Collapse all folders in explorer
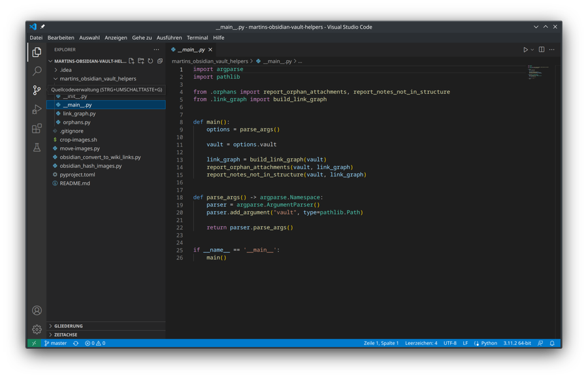 pyautogui.click(x=160, y=61)
